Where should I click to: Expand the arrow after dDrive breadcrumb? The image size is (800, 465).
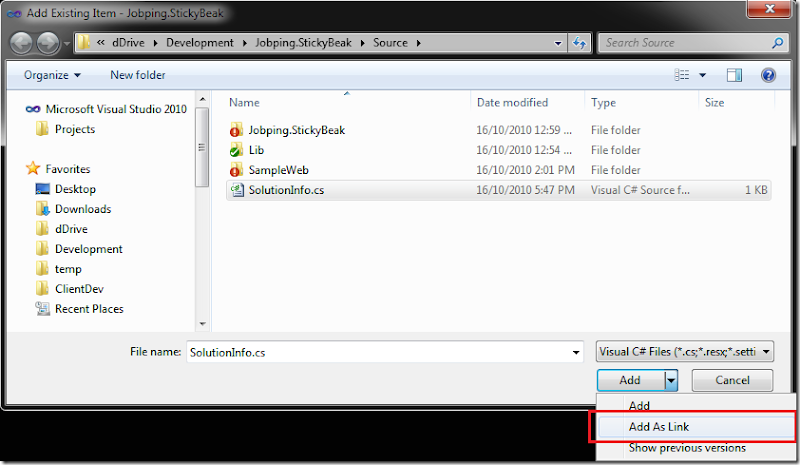(155, 43)
